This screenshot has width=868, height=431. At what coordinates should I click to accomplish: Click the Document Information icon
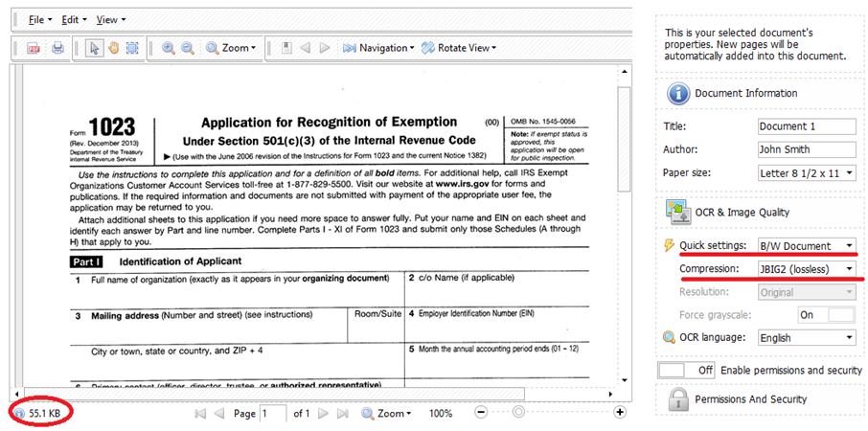pos(677,93)
